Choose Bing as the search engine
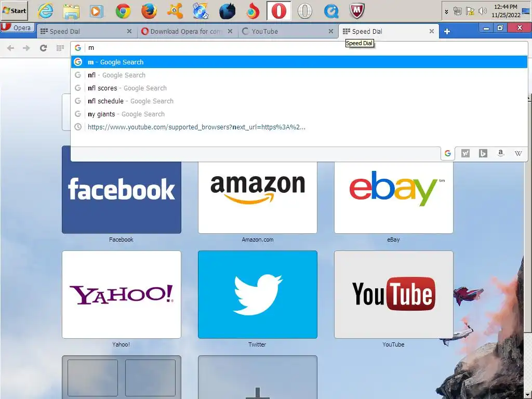This screenshot has height=399, width=532. click(483, 153)
